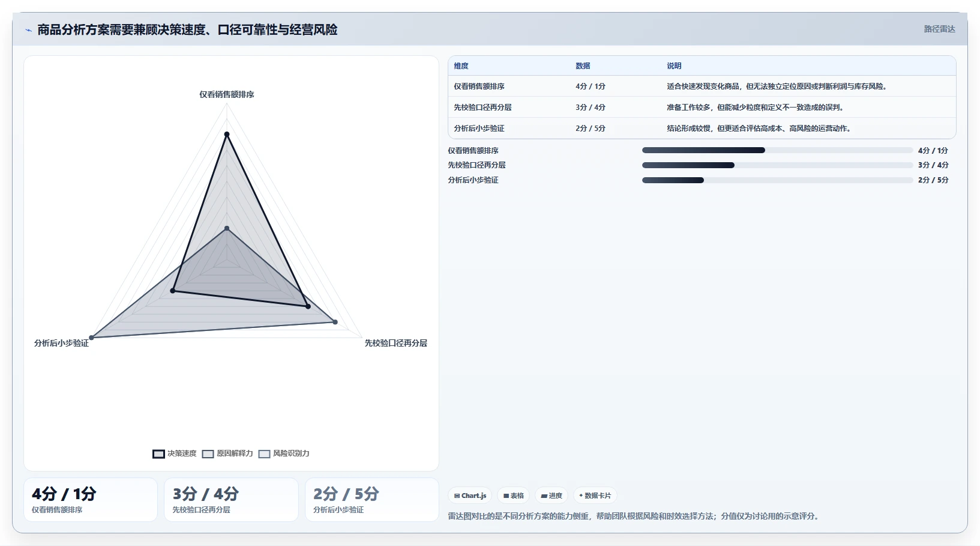
Task: Toggle the 风险识别力 legend item
Action: tap(284, 453)
